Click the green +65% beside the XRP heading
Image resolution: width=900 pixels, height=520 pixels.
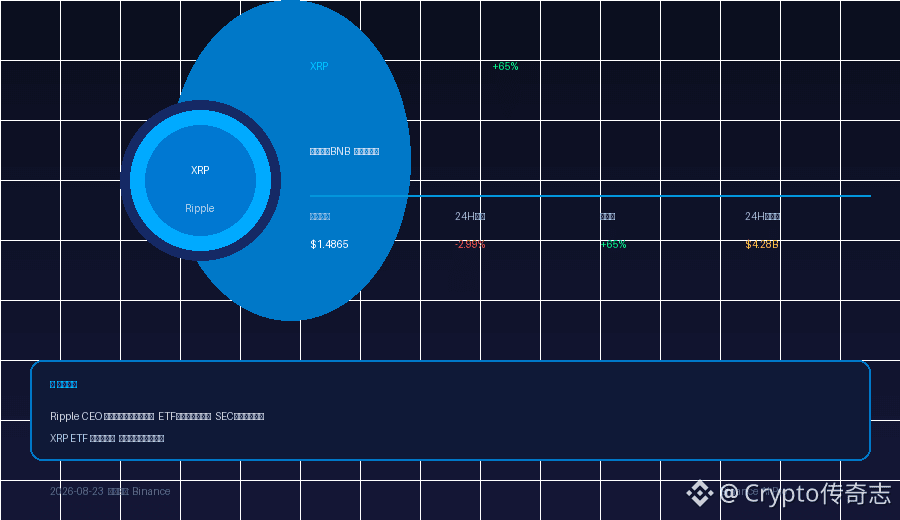point(505,67)
